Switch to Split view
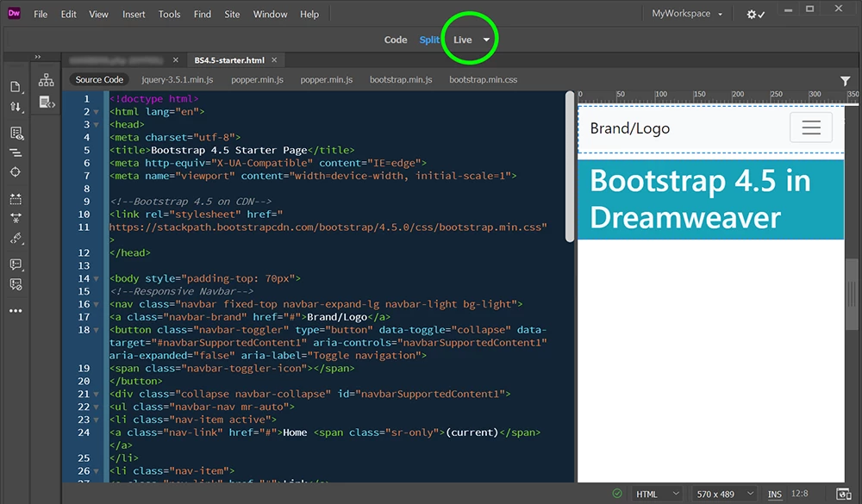This screenshot has height=504, width=862. (429, 40)
